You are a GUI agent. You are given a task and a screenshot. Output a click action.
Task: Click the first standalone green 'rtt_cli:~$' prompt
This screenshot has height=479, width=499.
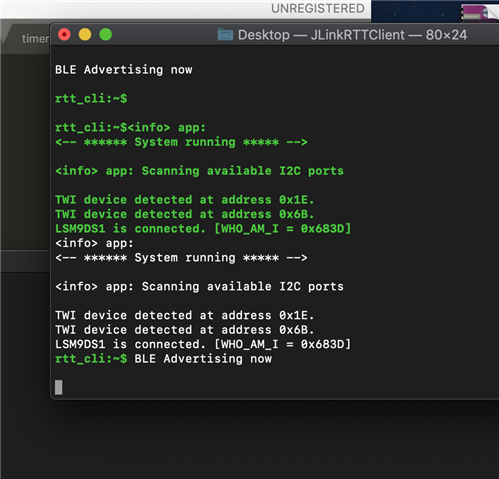[x=91, y=99]
